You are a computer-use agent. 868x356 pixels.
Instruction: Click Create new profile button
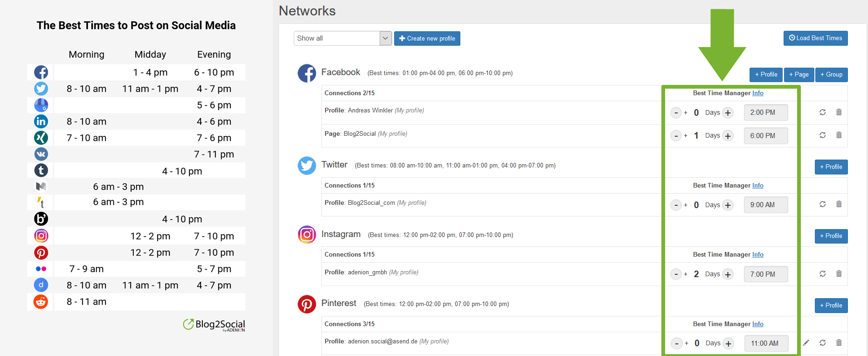click(427, 38)
